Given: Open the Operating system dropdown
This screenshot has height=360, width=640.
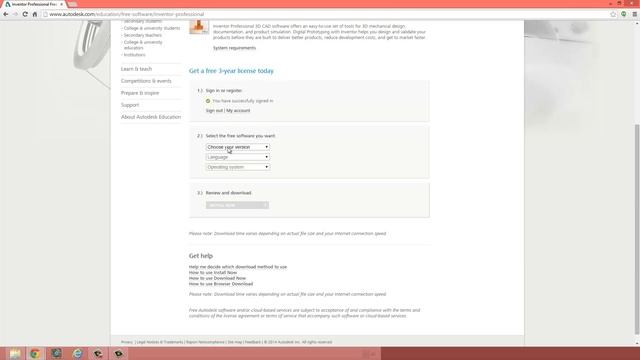Looking at the screenshot, I should point(238,167).
